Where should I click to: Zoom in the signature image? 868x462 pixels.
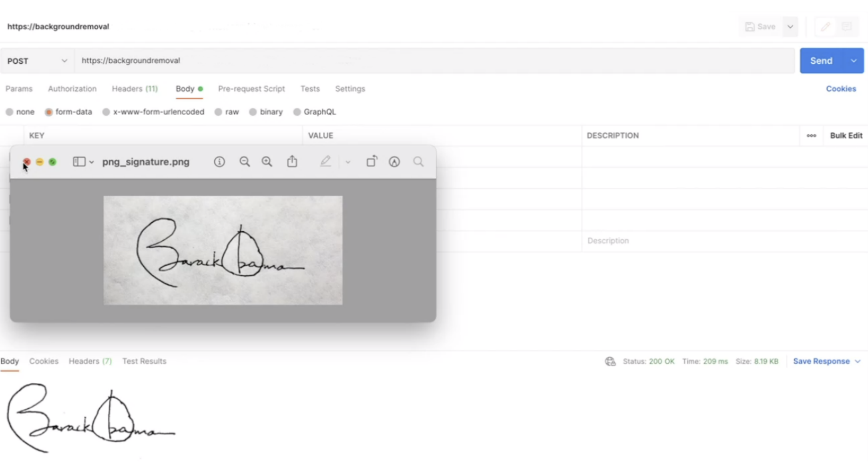(267, 162)
